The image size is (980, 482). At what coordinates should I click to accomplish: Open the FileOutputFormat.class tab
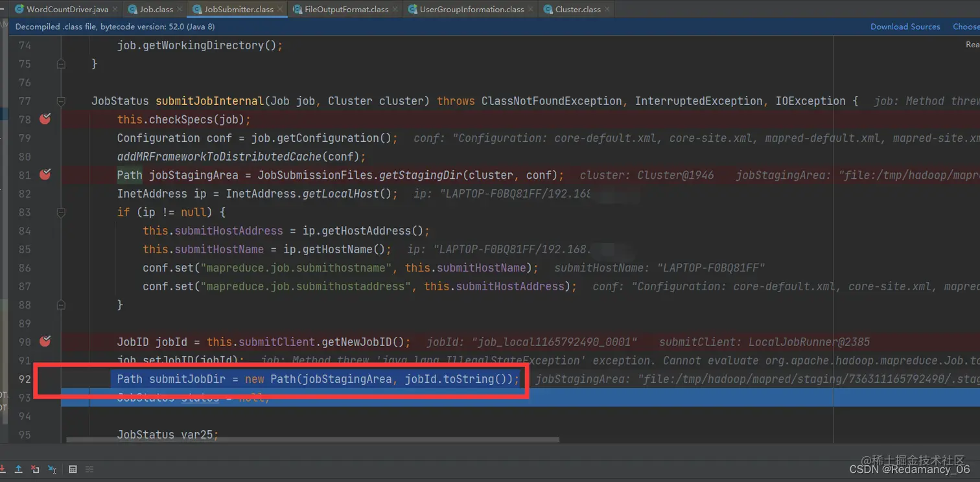click(x=347, y=10)
